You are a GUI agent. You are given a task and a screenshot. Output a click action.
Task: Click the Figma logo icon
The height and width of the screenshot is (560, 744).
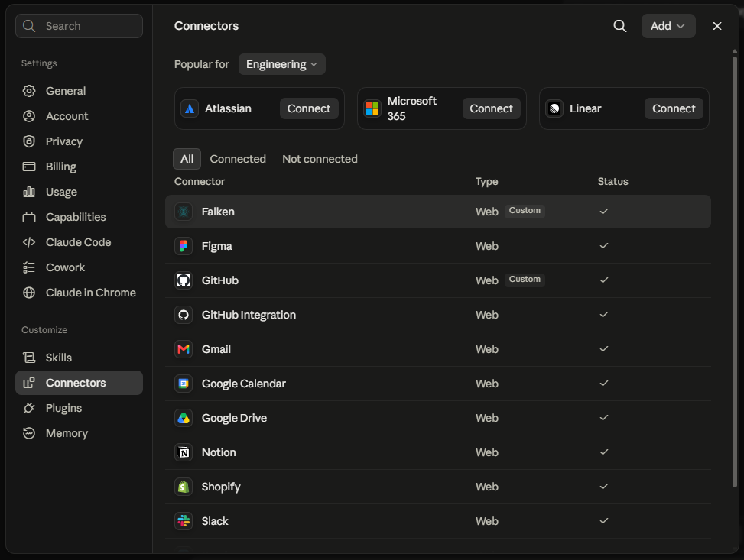[184, 246]
